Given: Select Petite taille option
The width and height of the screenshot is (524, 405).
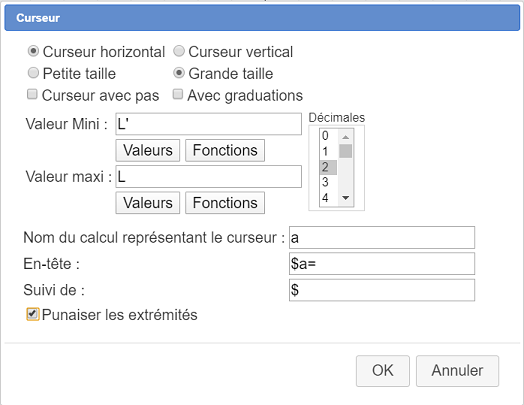Looking at the screenshot, I should coord(33,73).
